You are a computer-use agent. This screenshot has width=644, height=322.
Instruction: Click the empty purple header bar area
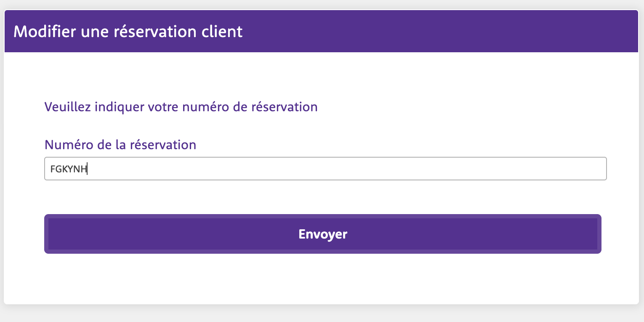[x=442, y=32]
